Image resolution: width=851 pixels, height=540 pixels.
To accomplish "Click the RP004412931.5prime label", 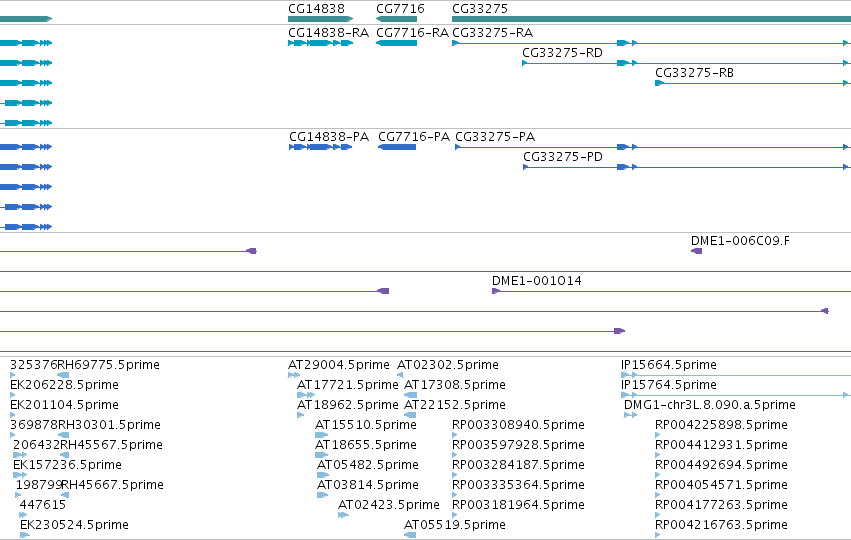I will pyautogui.click(x=721, y=445).
